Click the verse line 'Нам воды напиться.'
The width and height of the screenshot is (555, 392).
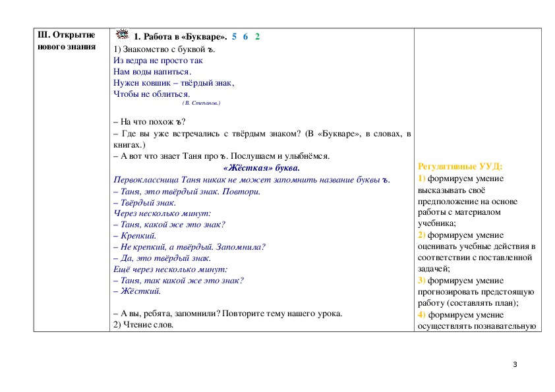click(x=152, y=72)
